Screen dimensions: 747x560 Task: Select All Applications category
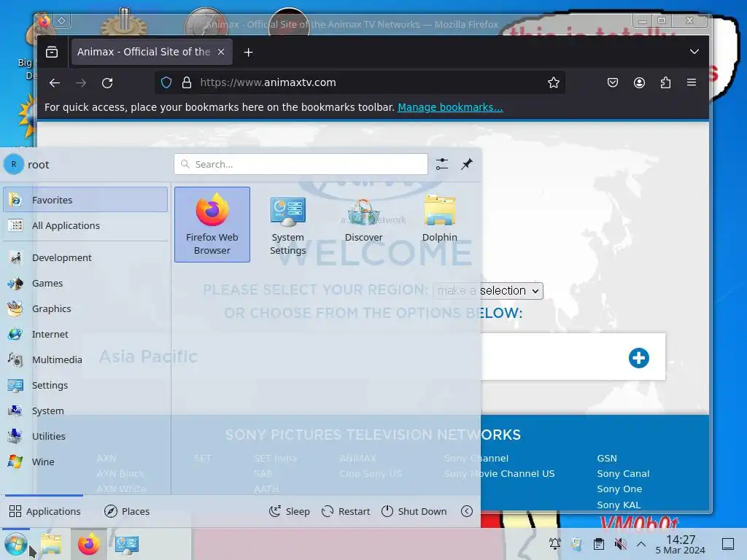pyautogui.click(x=85, y=226)
